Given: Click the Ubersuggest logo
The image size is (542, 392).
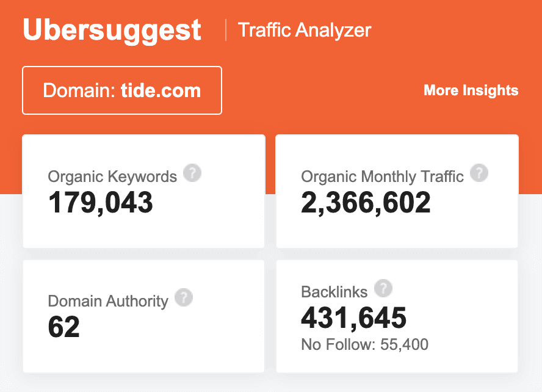Looking at the screenshot, I should click(112, 29).
